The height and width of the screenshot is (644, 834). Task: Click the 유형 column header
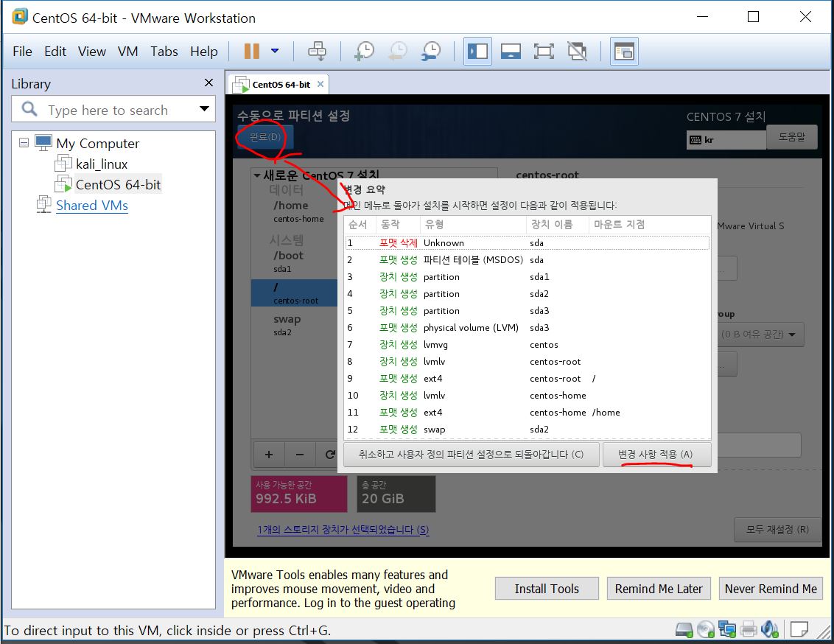point(473,225)
